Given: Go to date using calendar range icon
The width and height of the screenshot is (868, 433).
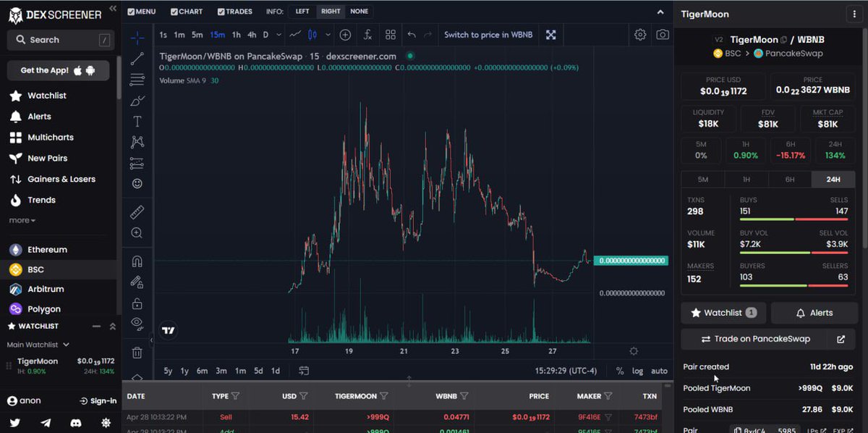Looking at the screenshot, I should [304, 371].
